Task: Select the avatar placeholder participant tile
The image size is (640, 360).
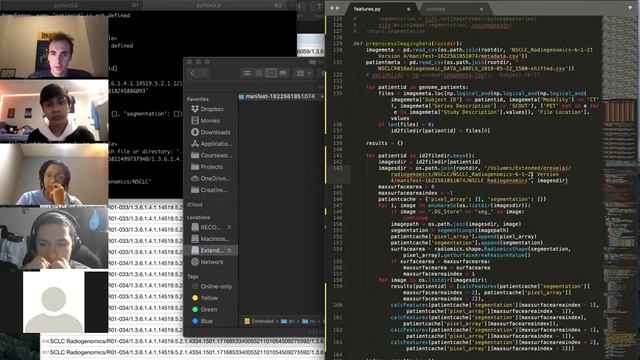Action: tap(54, 301)
